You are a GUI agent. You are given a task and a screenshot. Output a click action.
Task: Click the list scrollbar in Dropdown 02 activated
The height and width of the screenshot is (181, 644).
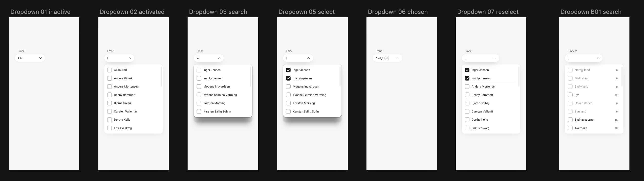161,76
